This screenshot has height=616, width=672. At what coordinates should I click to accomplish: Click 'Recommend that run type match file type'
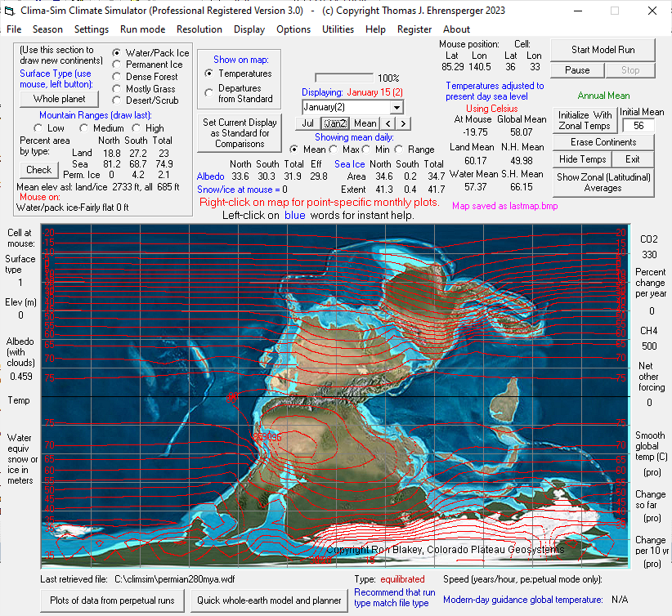click(394, 597)
